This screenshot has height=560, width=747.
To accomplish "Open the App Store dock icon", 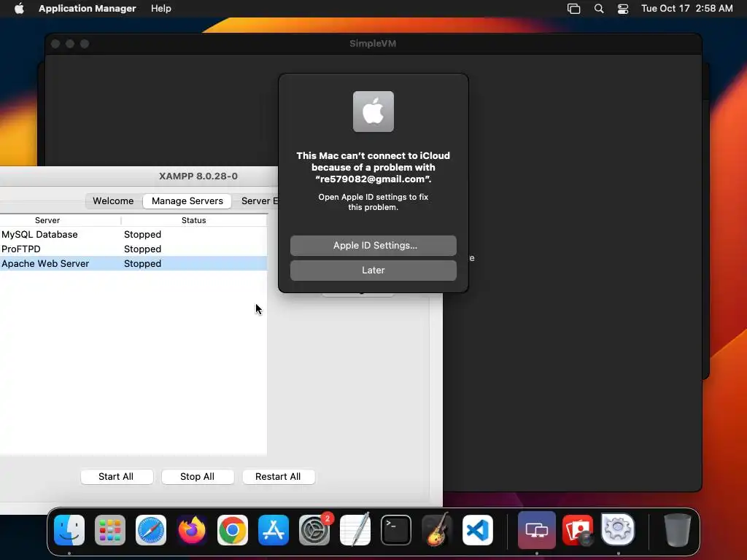I will [x=274, y=530].
